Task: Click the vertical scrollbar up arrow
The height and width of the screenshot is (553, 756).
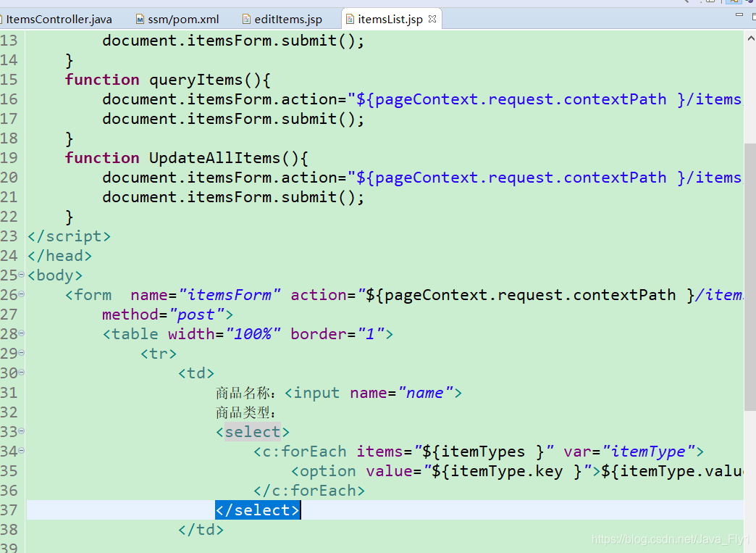Action: coord(751,38)
